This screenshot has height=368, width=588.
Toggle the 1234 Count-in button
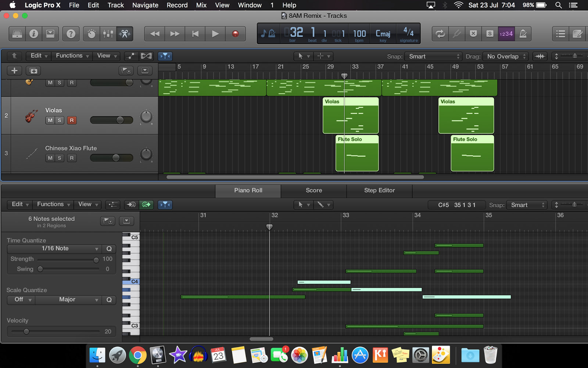tap(506, 34)
